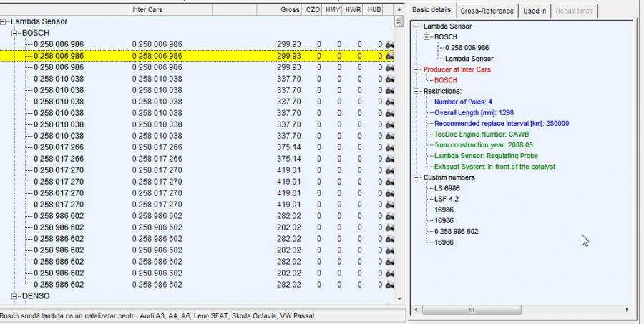This screenshot has height=324, width=644.
Task: Click binoculars icon on the highlighted yellow row
Action: click(x=389, y=56)
